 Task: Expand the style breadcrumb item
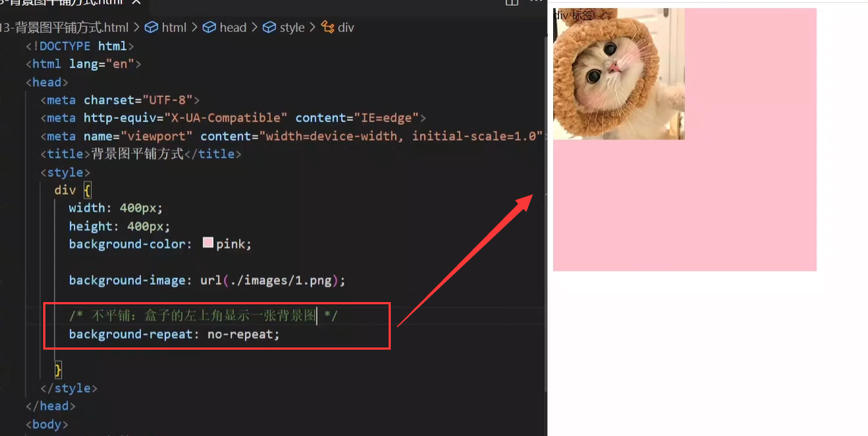tap(292, 28)
